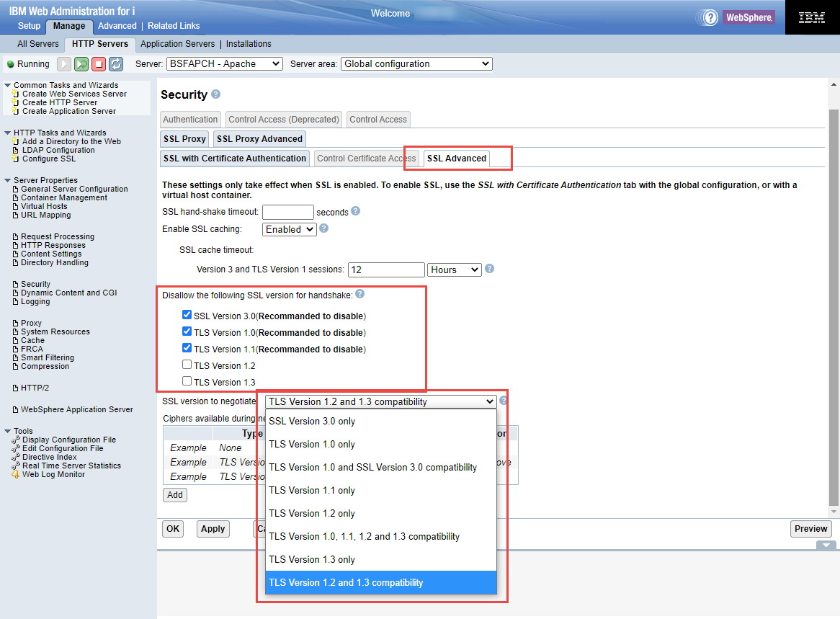Screen dimensions: 840x619
Task: Restart the server using the restart icon
Action: coord(81,64)
